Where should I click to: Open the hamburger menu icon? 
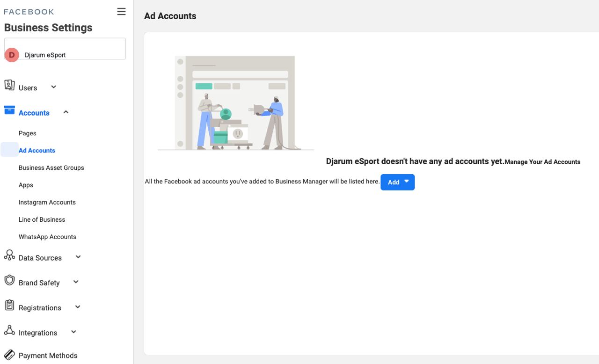(121, 12)
